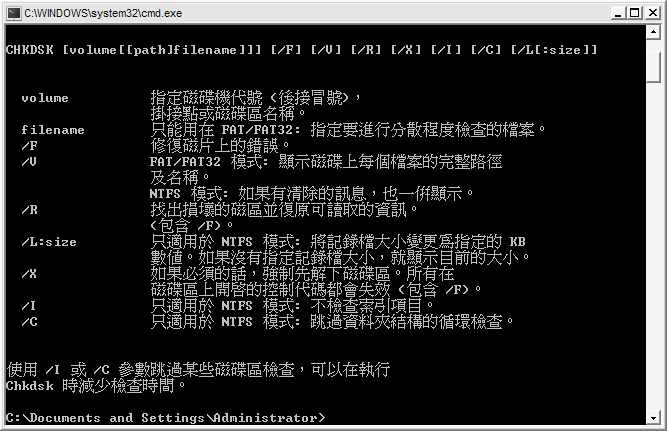
Task: Click the scrollbar down arrow
Action: [653, 418]
